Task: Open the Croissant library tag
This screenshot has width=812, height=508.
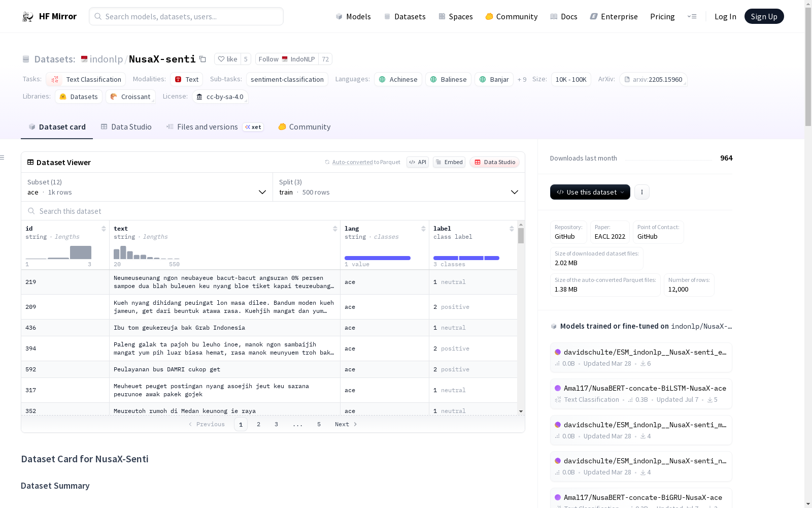Action: (x=130, y=97)
